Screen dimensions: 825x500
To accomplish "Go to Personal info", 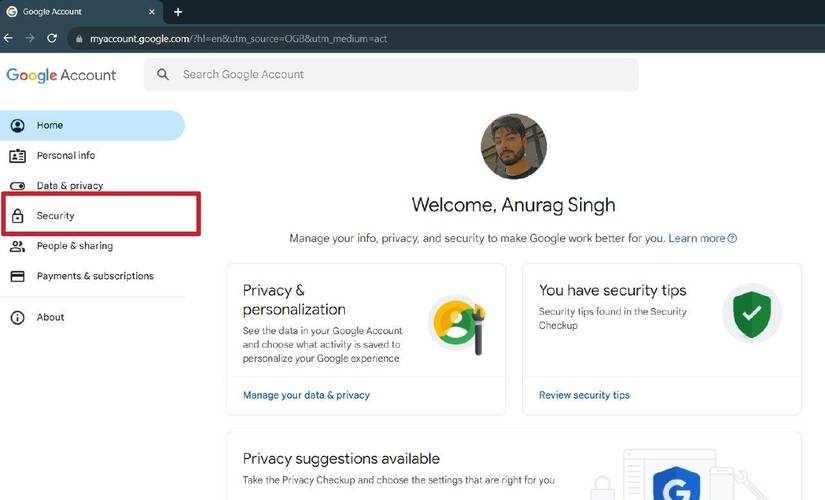I will pyautogui.click(x=66, y=156).
